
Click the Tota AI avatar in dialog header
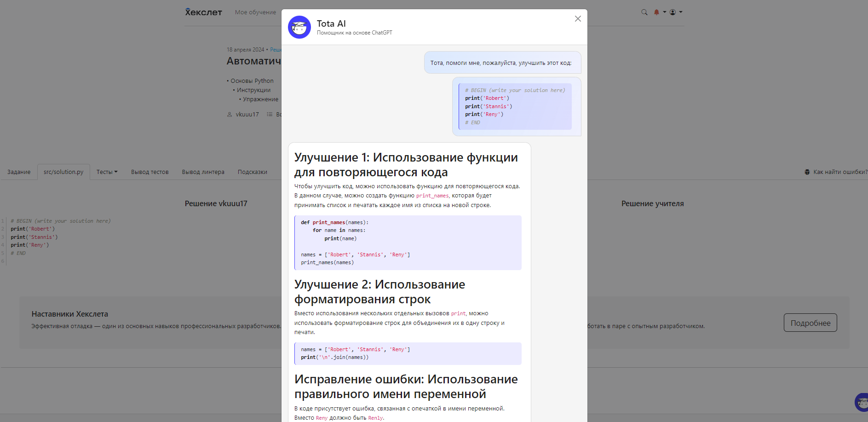coord(299,27)
